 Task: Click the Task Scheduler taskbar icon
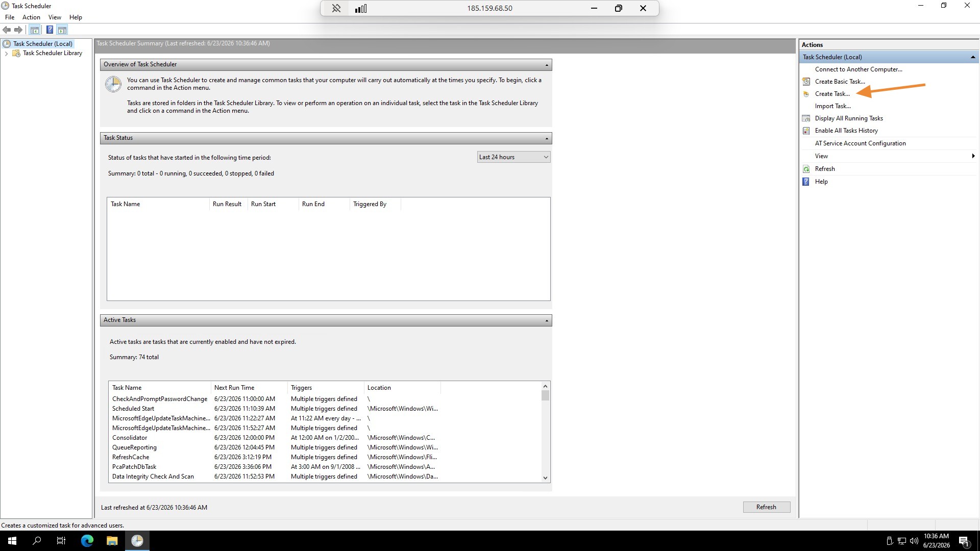pyautogui.click(x=137, y=541)
